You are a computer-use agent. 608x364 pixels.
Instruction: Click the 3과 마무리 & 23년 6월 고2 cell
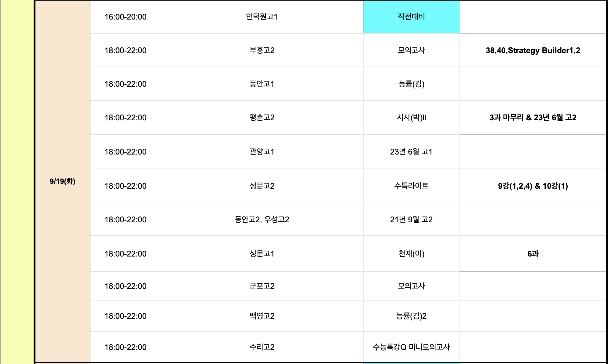tap(533, 118)
